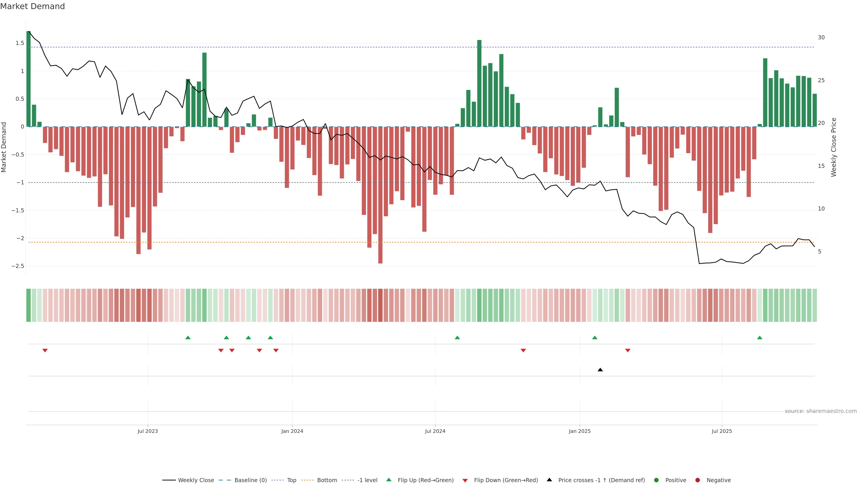This screenshot has height=488, width=868.
Task: Click the leftmost red flip-down marker
Action: click(x=45, y=351)
